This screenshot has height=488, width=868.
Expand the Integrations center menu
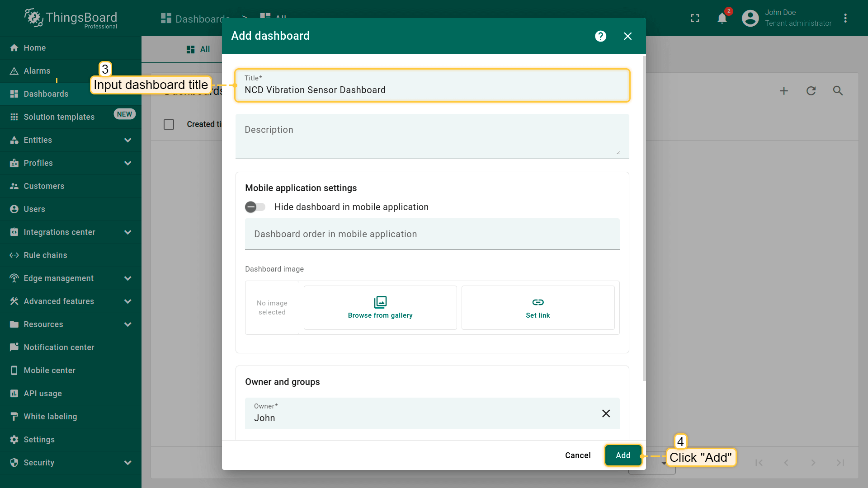click(127, 232)
